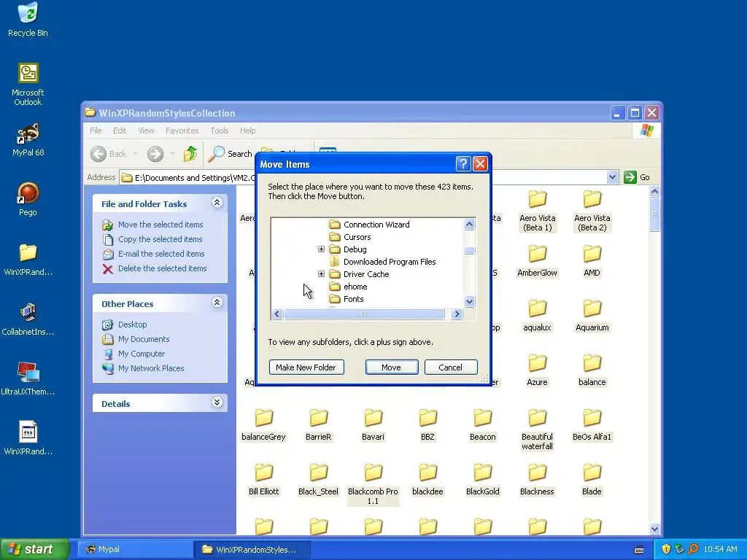This screenshot has height=560, width=747.
Task: Select the Aero Vista (Beta 2) folder
Action: [592, 211]
